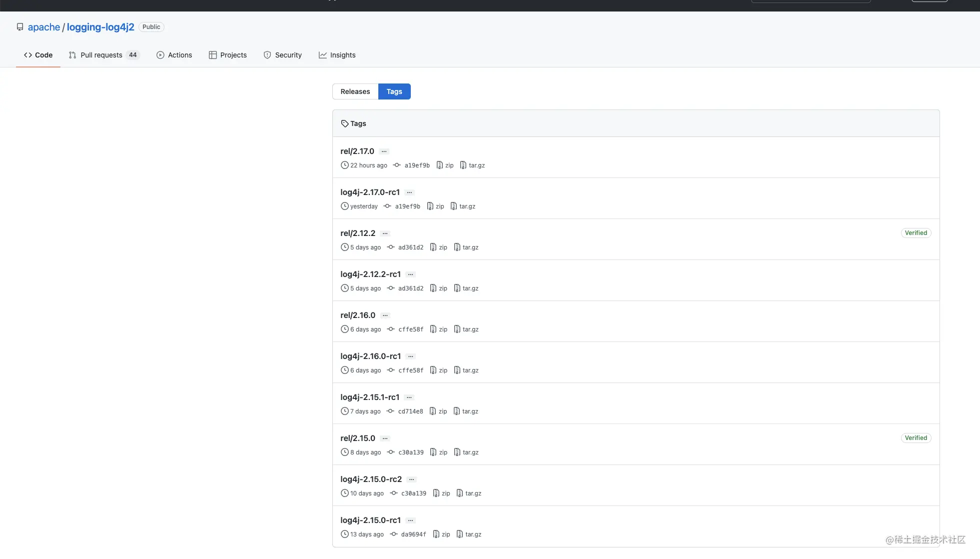980x559 pixels.
Task: Expand the ellipsis next to log4j-2.15.1-rc1
Action: pos(409,397)
